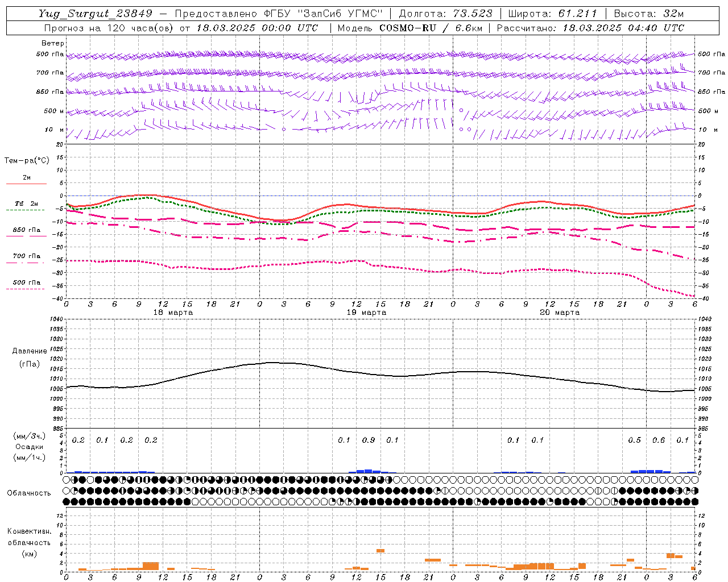
Task: Click "Рассчитано: 18.03.2025 04:40 UTC" timestamp
Action: [x=590, y=28]
